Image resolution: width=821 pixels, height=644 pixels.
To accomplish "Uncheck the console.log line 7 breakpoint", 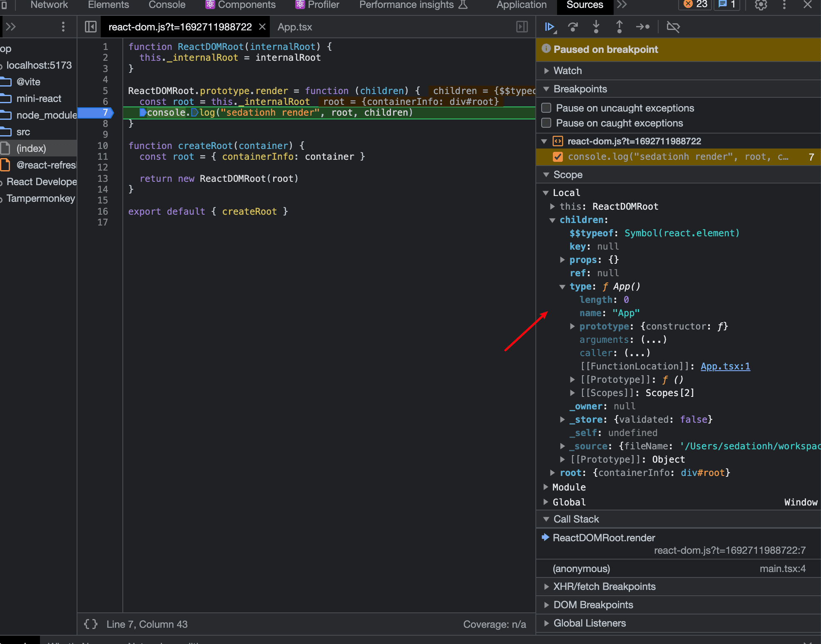I will pos(557,157).
